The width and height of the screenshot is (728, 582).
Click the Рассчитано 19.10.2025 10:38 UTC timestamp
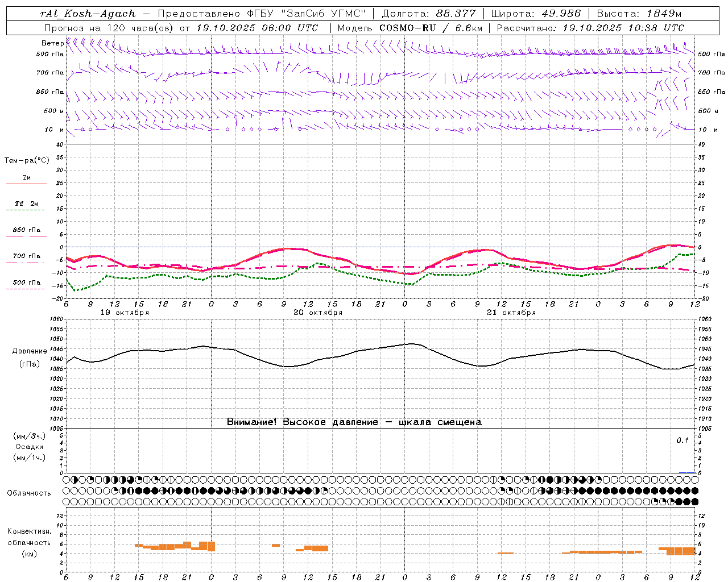(x=591, y=28)
